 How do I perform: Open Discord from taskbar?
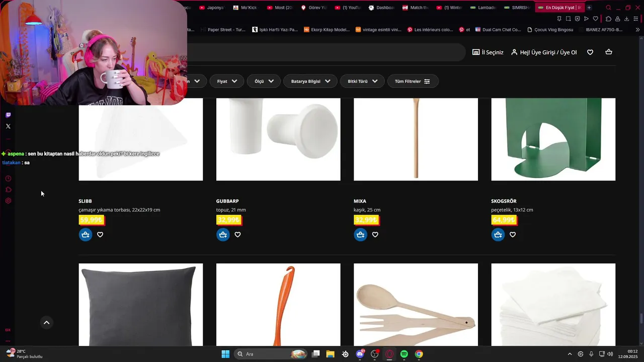(x=360, y=354)
